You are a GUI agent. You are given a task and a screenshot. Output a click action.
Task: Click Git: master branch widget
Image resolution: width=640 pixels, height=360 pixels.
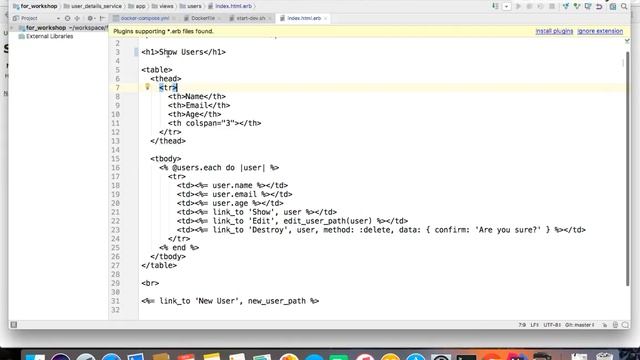pos(580,325)
